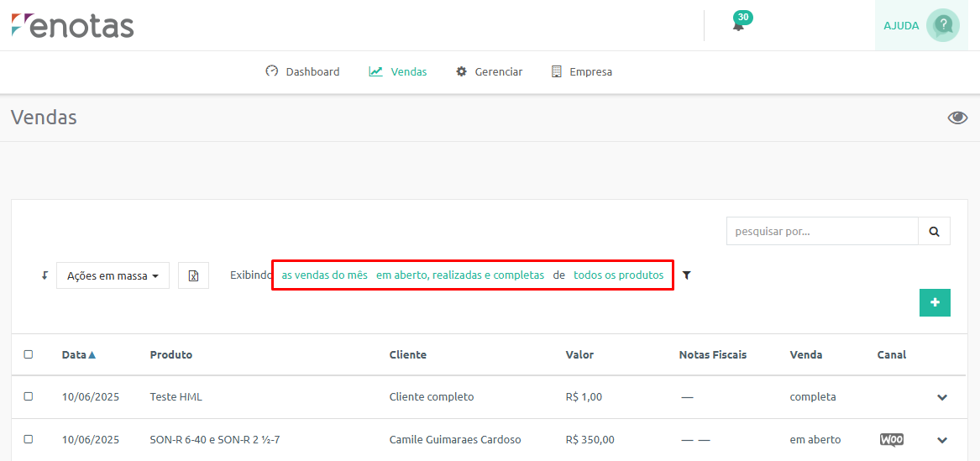Open the Empresa menu item
The image size is (980, 461).
click(582, 71)
